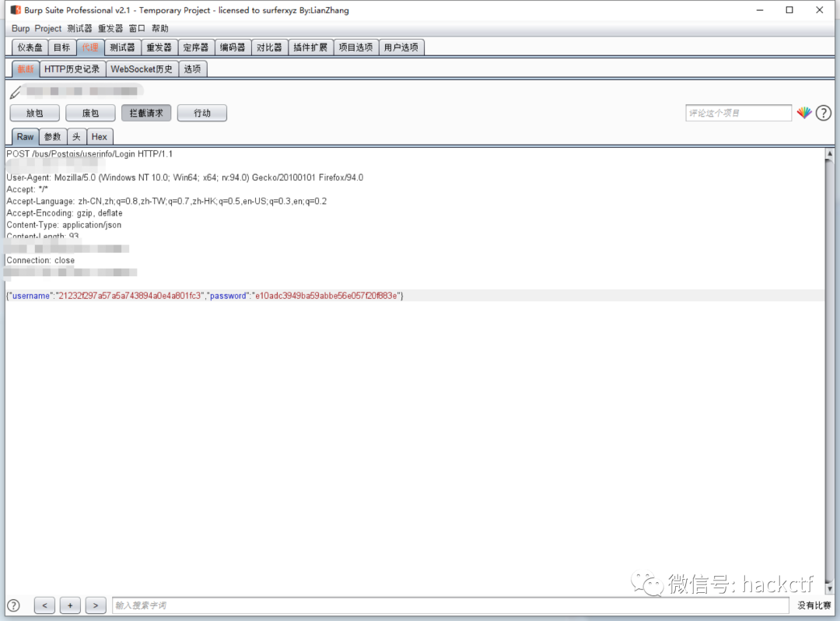Open the 行动 action menu
The width and height of the screenshot is (840, 621).
click(202, 113)
